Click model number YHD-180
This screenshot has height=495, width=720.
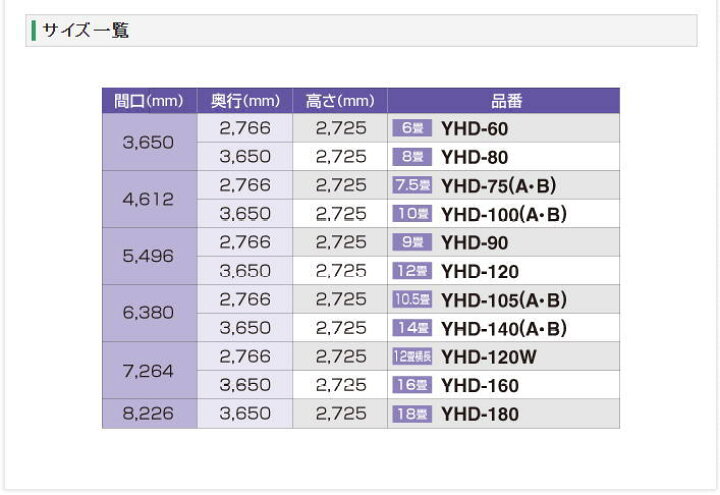[x=480, y=414]
